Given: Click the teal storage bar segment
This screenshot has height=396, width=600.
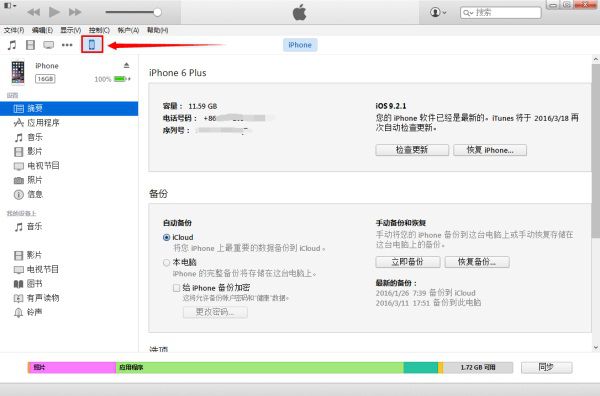Looking at the screenshot, I should (421, 368).
